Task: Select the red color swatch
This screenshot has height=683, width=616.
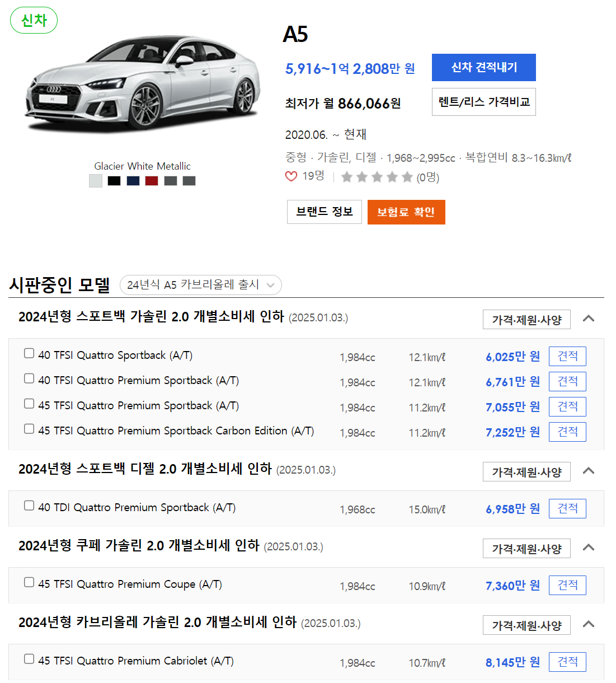Action: tap(152, 181)
